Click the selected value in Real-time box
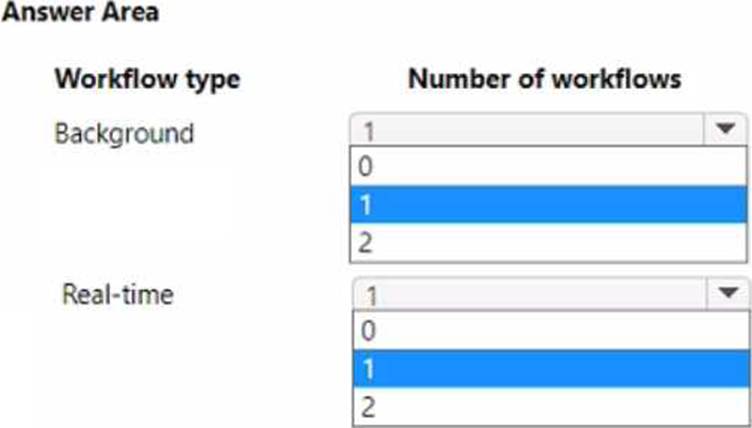This screenshot has height=428, width=752. [x=371, y=296]
